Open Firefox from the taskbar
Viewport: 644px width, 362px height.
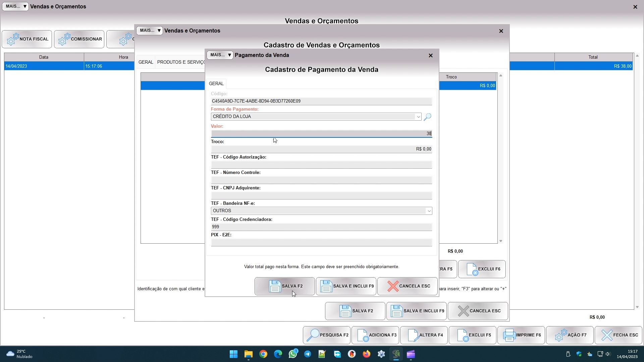[367, 354]
